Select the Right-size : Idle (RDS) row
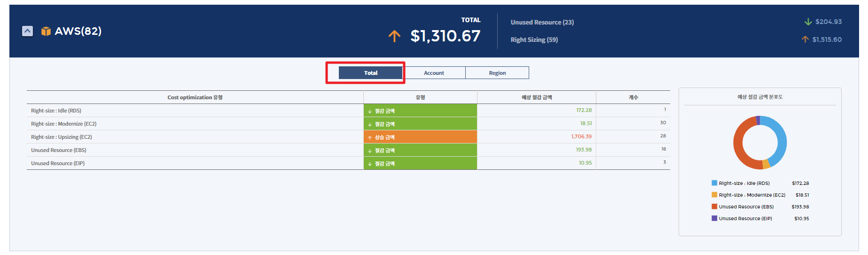The image size is (868, 255). point(56,111)
